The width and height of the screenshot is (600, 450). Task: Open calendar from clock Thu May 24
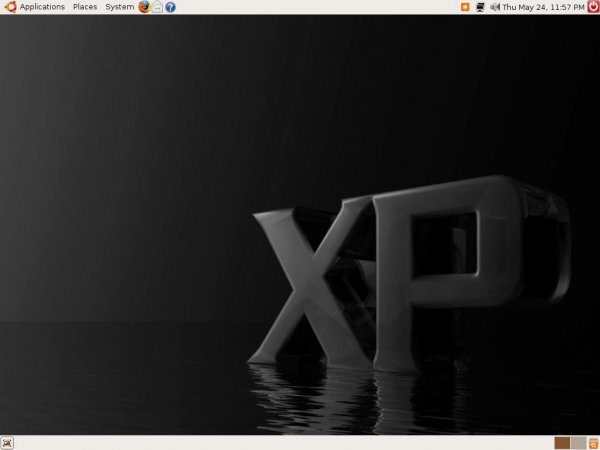[543, 7]
